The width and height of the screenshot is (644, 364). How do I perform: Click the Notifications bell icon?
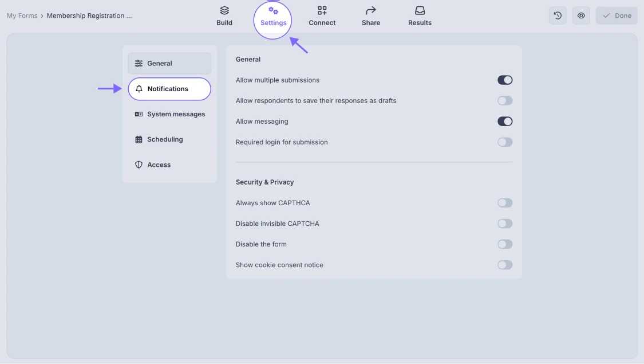point(139,89)
